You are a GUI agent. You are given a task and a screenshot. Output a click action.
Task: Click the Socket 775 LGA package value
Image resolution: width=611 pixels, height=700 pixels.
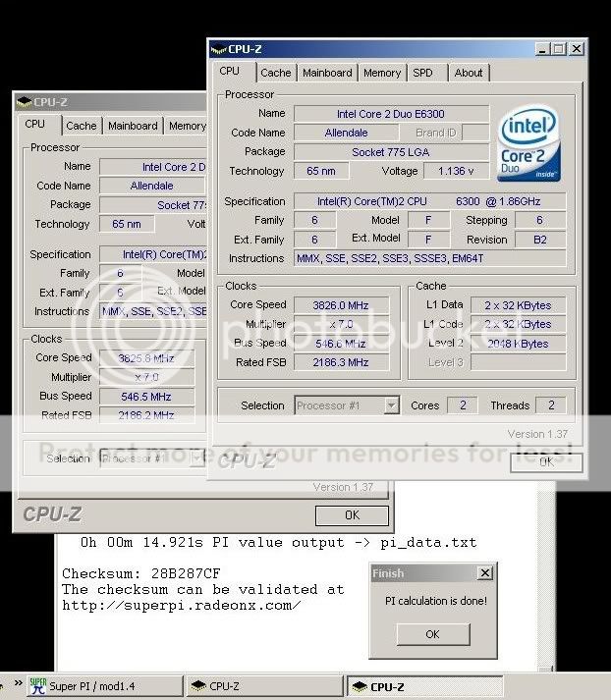tap(391, 152)
